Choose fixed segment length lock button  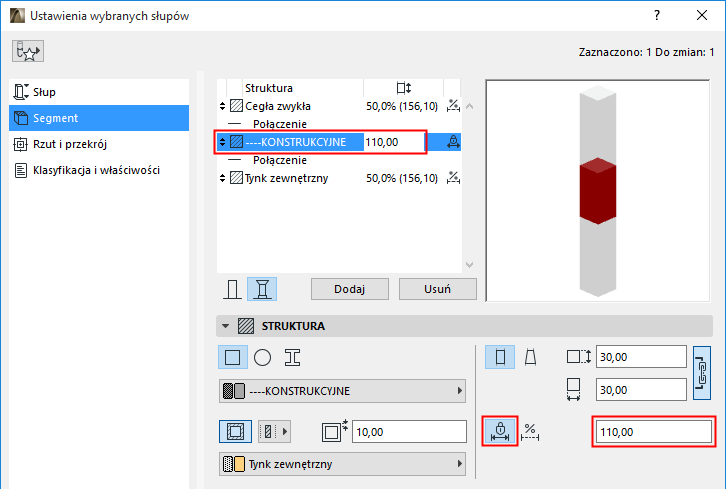[x=500, y=431]
